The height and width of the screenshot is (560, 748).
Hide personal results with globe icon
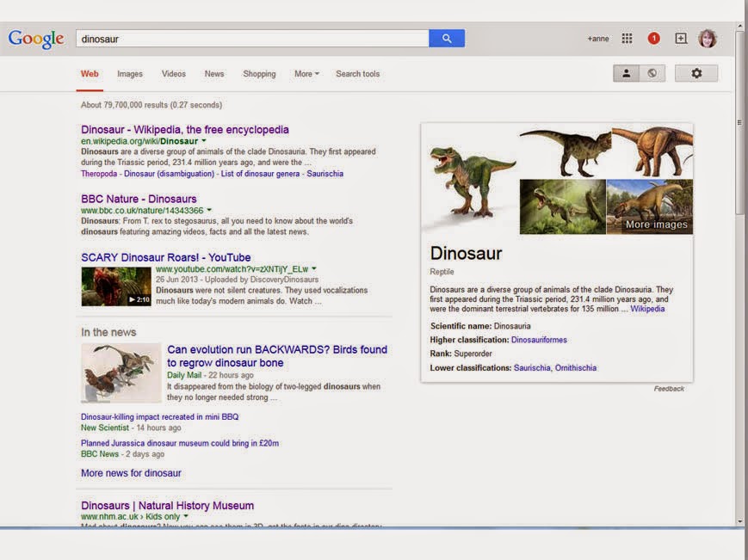click(652, 73)
